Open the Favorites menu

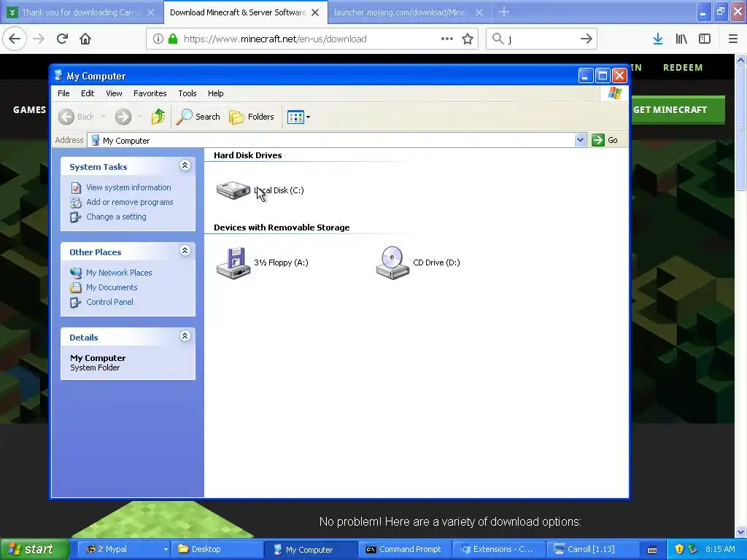click(x=150, y=93)
